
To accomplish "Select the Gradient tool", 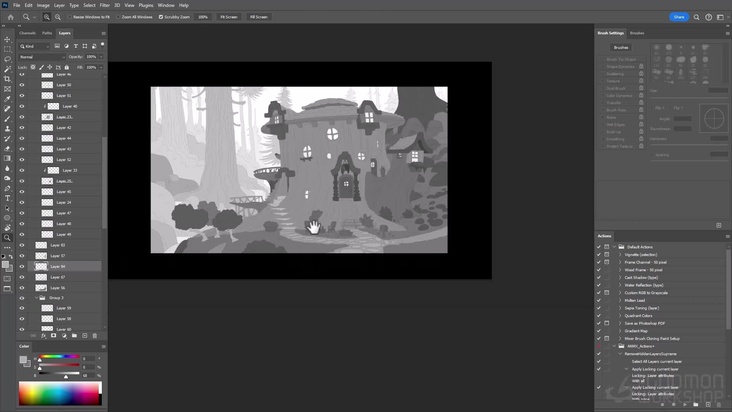I will click(x=7, y=159).
